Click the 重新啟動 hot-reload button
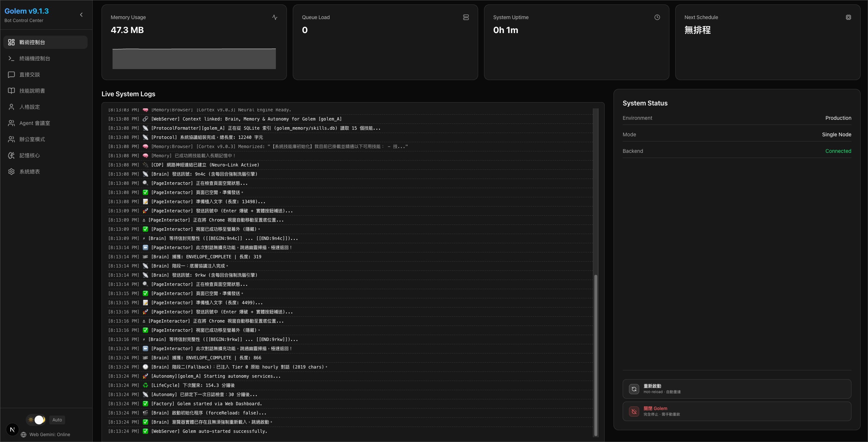Viewport: 868px width, 442px height. pyautogui.click(x=737, y=389)
